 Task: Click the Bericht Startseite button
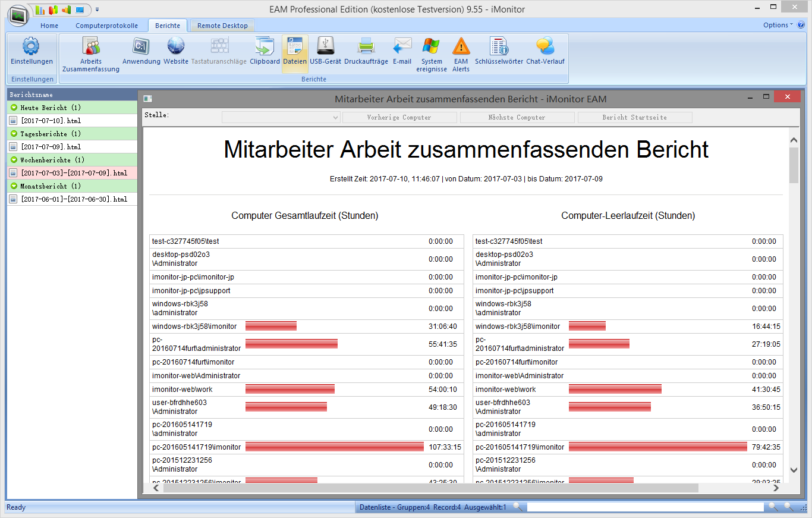click(634, 118)
